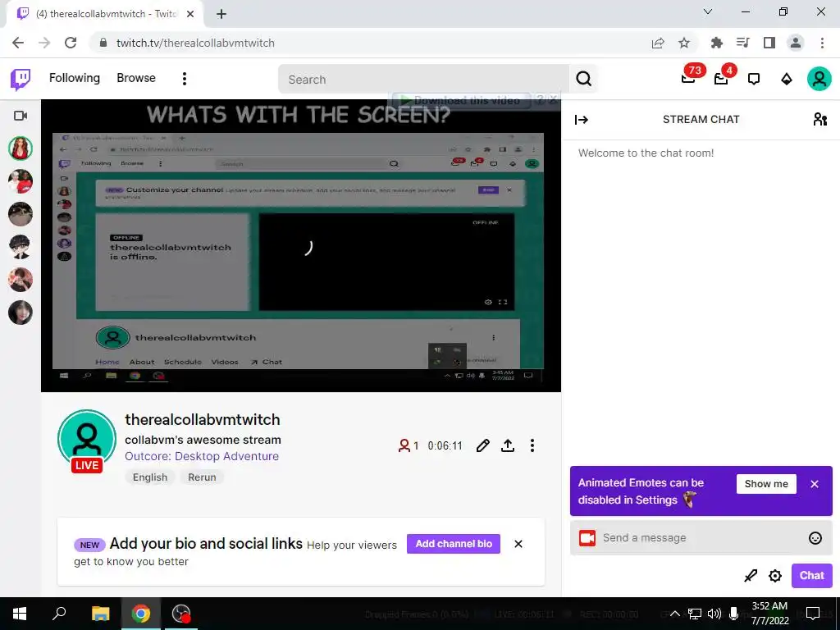The width and height of the screenshot is (840, 630).
Task: Open the more options menu beside Browse
Action: click(x=185, y=79)
